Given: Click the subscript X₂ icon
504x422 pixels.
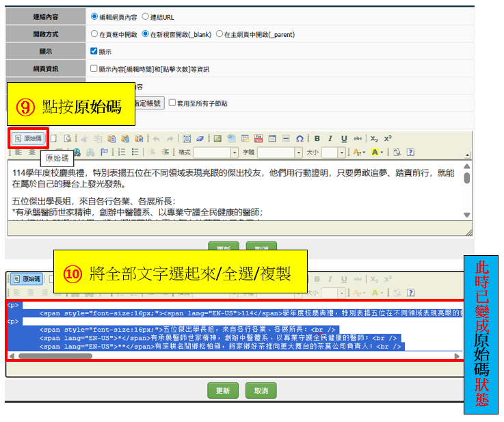Looking at the screenshot, I should coord(374,138).
